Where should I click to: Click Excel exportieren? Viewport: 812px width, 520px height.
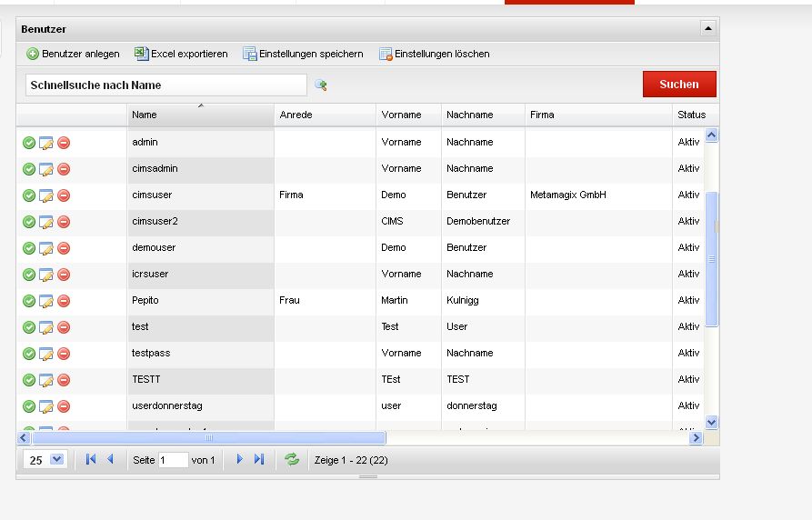pyautogui.click(x=181, y=54)
